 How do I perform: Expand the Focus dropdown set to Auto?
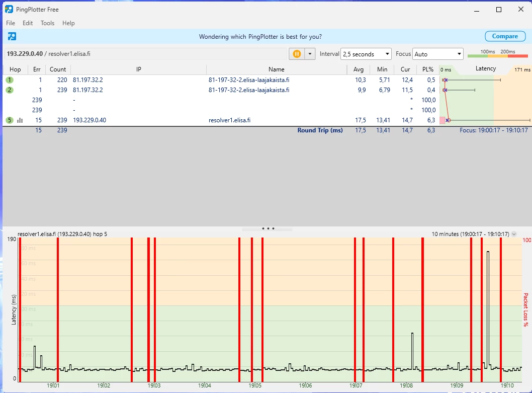[x=437, y=54]
